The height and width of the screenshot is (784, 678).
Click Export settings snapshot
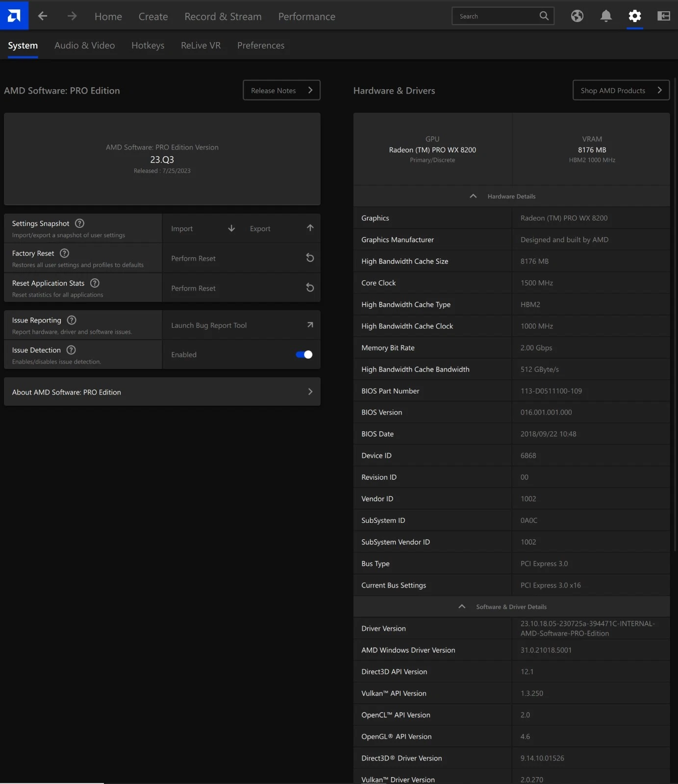[x=281, y=228]
